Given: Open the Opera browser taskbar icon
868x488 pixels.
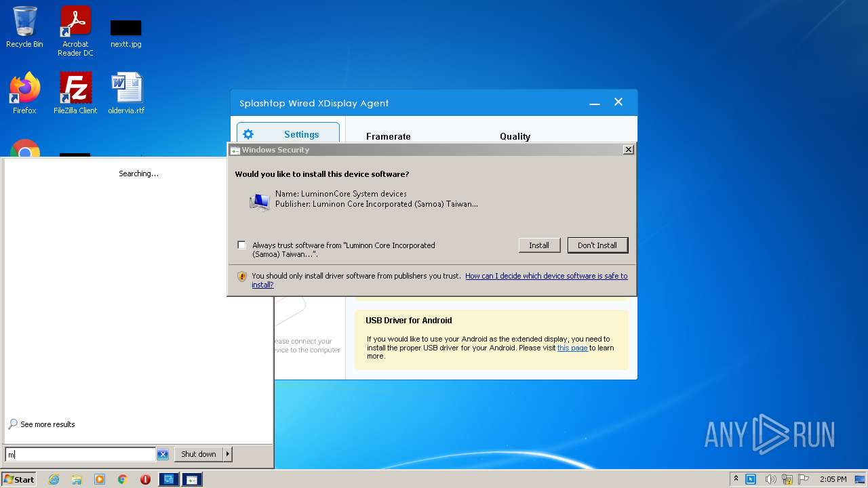Looking at the screenshot, I should [145, 479].
